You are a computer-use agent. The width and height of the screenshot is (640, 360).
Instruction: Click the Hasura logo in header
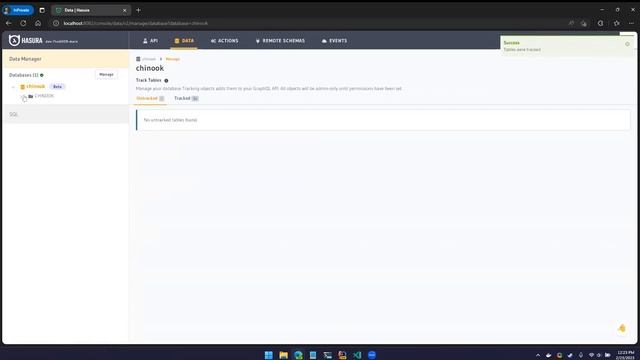tap(26, 40)
